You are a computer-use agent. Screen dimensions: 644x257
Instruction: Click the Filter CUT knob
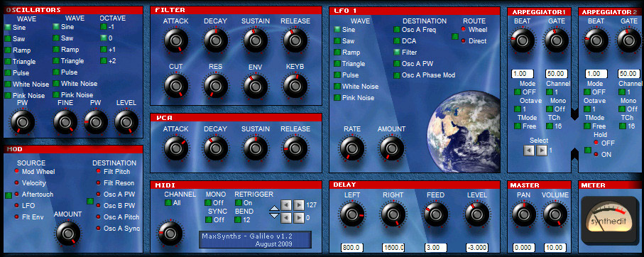coord(176,86)
